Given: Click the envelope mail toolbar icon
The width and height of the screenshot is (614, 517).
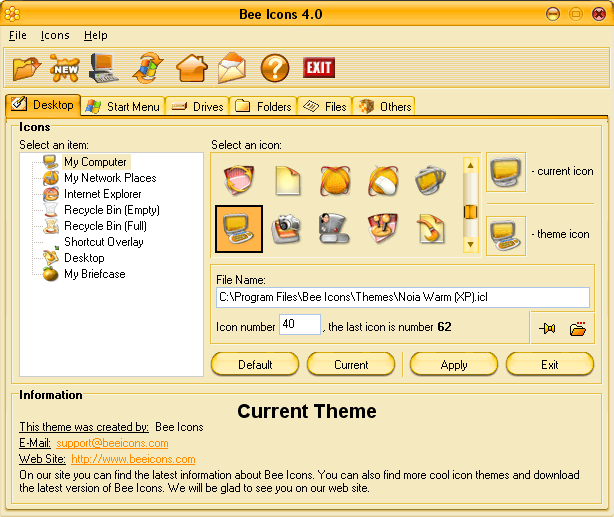Looking at the screenshot, I should [x=232, y=68].
